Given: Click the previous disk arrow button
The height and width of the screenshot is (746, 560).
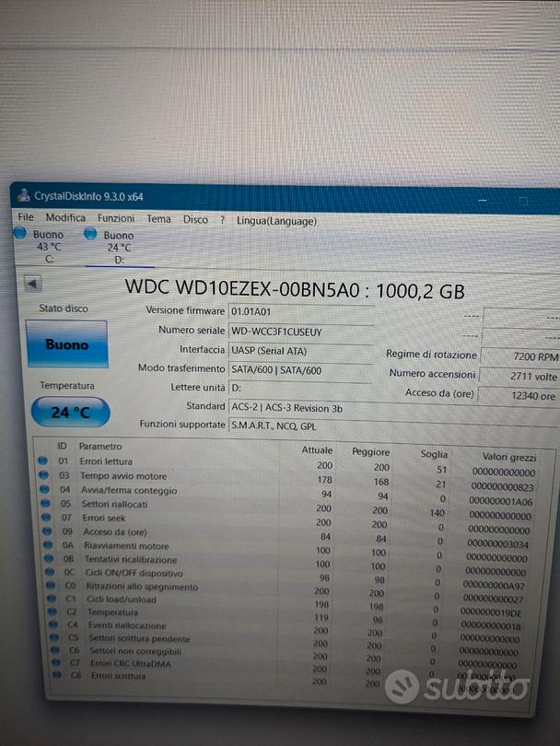Looking at the screenshot, I should [33, 284].
